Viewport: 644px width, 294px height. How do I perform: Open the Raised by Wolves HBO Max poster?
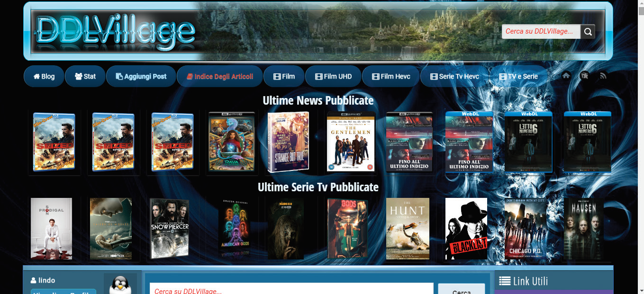pos(111,229)
